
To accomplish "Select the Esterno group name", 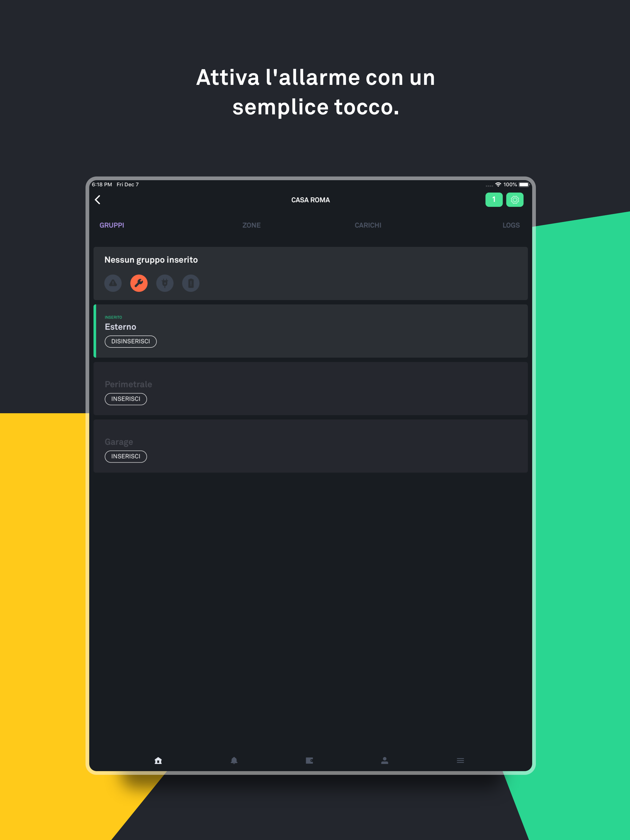I will [x=120, y=327].
